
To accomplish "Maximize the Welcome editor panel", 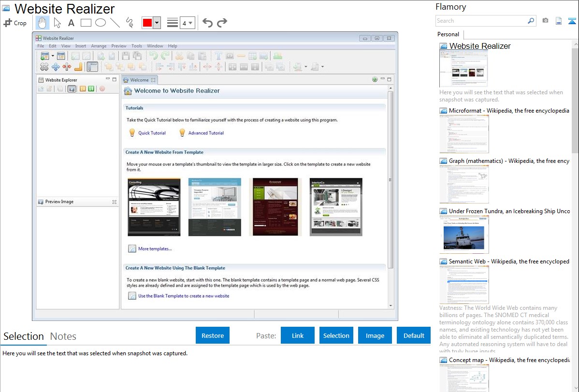I will 389,79.
